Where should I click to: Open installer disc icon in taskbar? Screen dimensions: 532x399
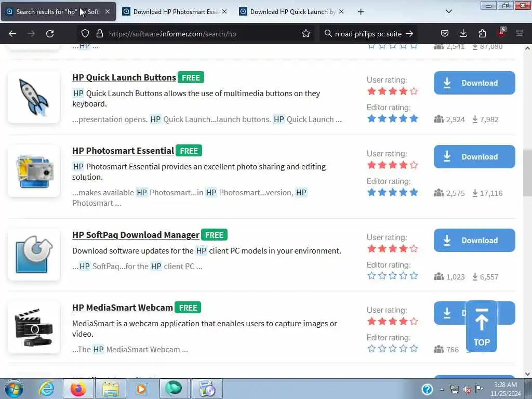point(207,389)
